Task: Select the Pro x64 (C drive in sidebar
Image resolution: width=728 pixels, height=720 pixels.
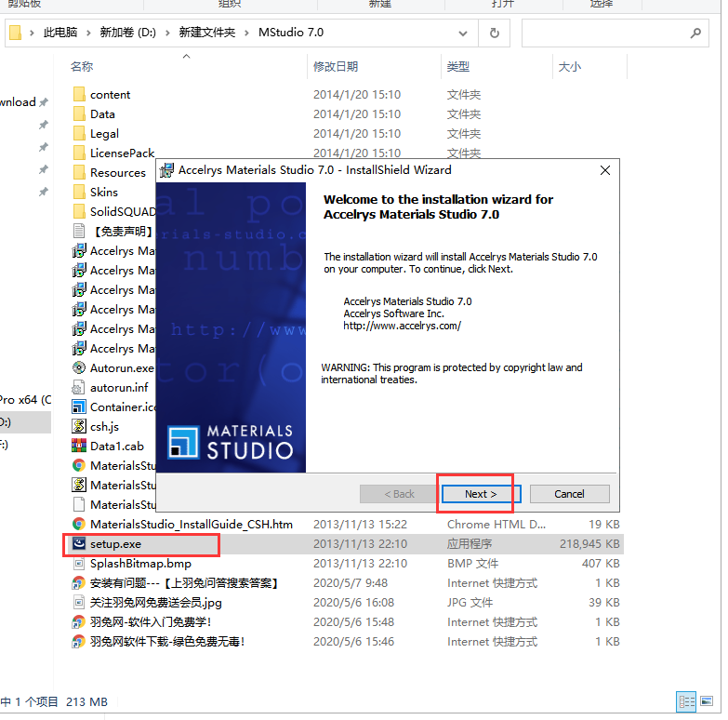Action: point(25,399)
